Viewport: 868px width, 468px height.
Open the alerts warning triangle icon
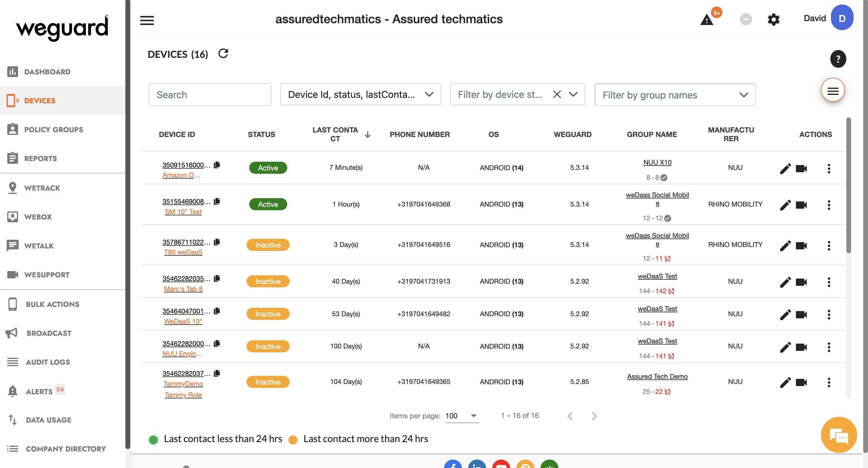click(x=706, y=20)
